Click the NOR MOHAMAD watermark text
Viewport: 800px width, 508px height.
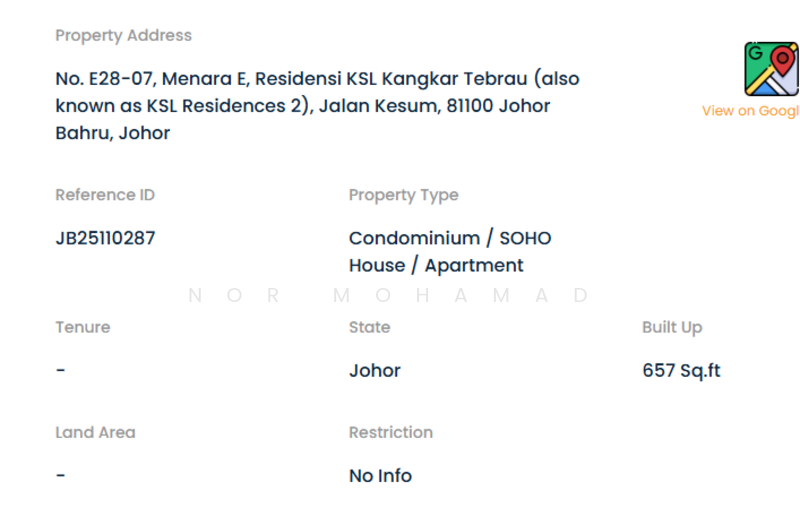coord(389,295)
